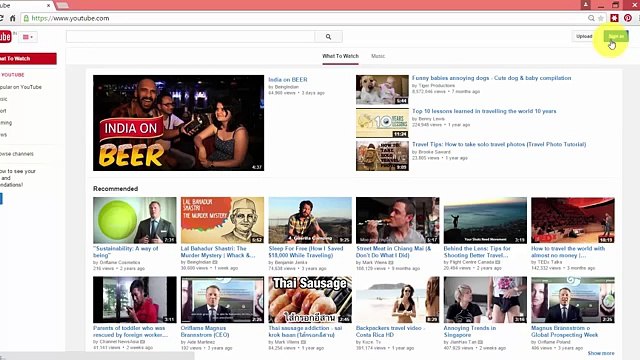Open Oriflame Magnus Brannstrom (CEO) thumbnail
The height and width of the screenshot is (360, 640).
pos(222,300)
